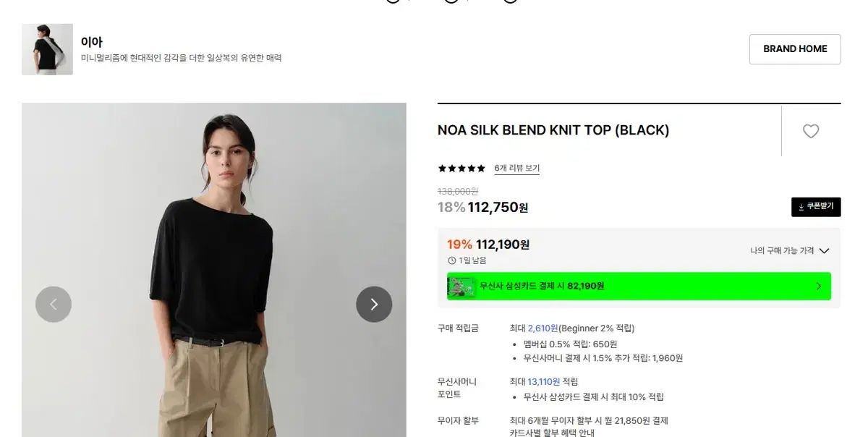The image size is (868, 437).
Task: Click the 19% 112,190원 discounted price
Action: [x=488, y=245]
